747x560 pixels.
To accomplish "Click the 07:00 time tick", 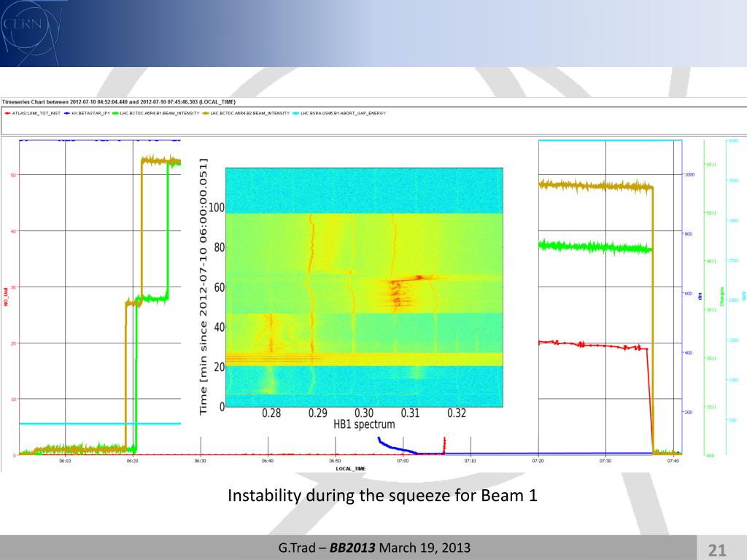I will click(x=403, y=461).
